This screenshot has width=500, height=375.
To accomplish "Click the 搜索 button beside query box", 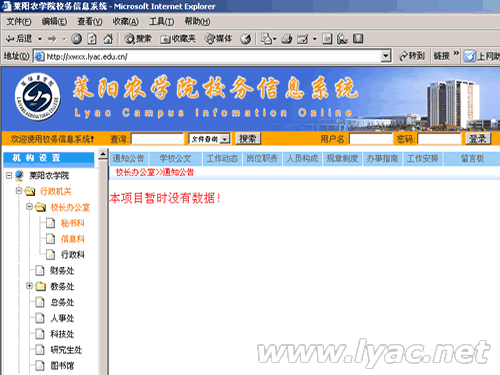I will coord(248,139).
